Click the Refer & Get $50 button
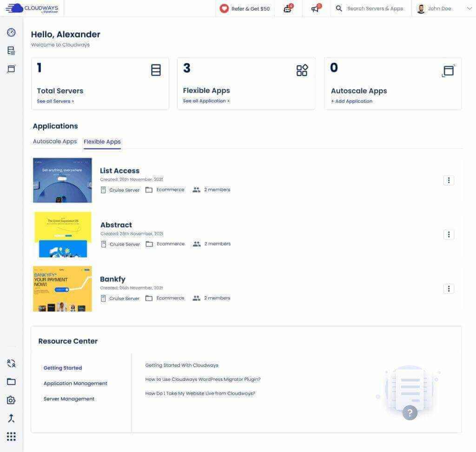This screenshot has height=452, width=476. (245, 8)
